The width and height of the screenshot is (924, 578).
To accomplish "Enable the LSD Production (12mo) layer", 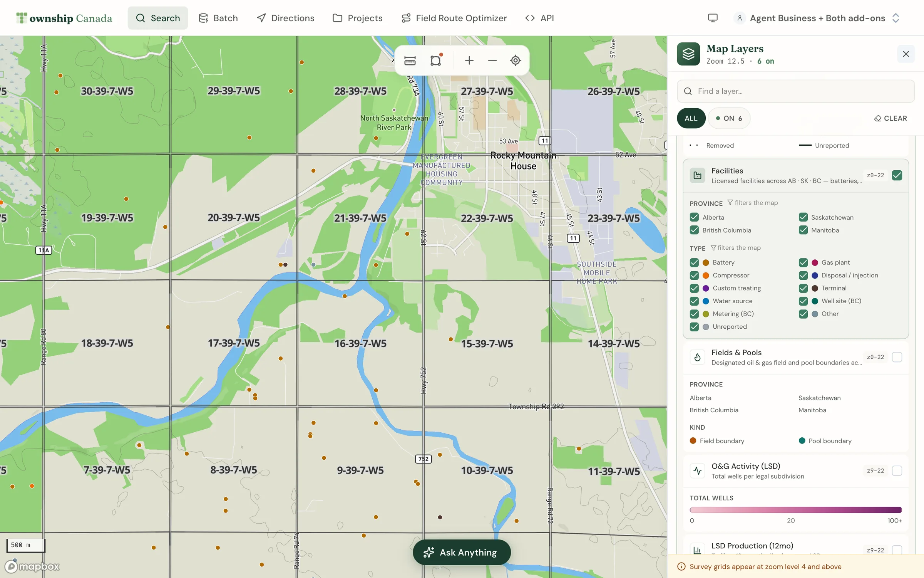I will tap(897, 550).
